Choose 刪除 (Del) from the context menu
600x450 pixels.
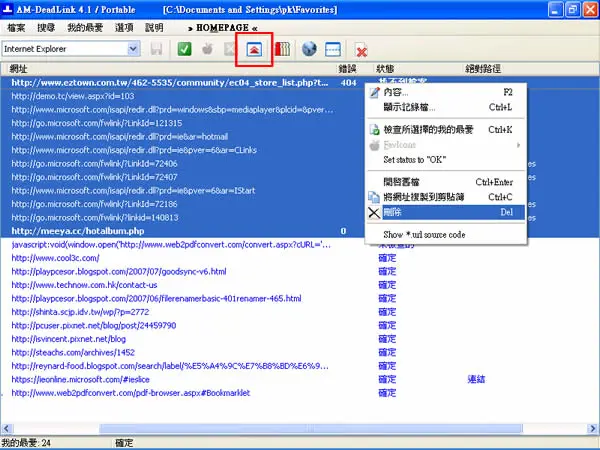click(447, 212)
